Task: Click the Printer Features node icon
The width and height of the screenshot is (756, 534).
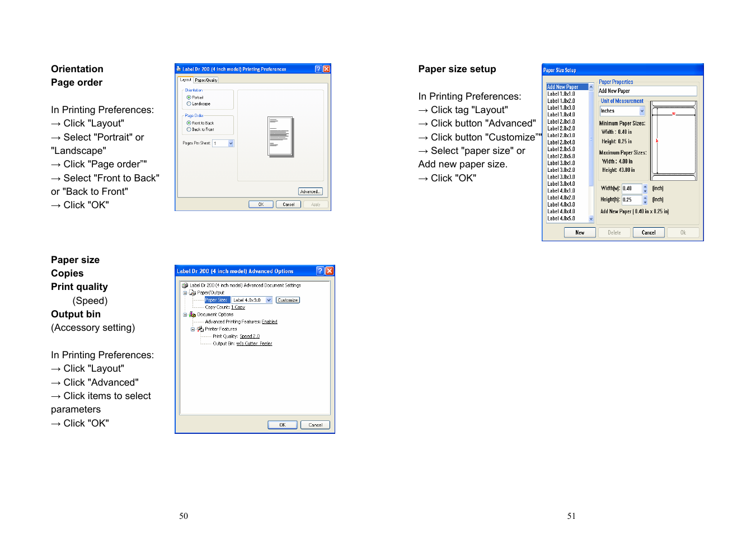Action: [x=200, y=329]
